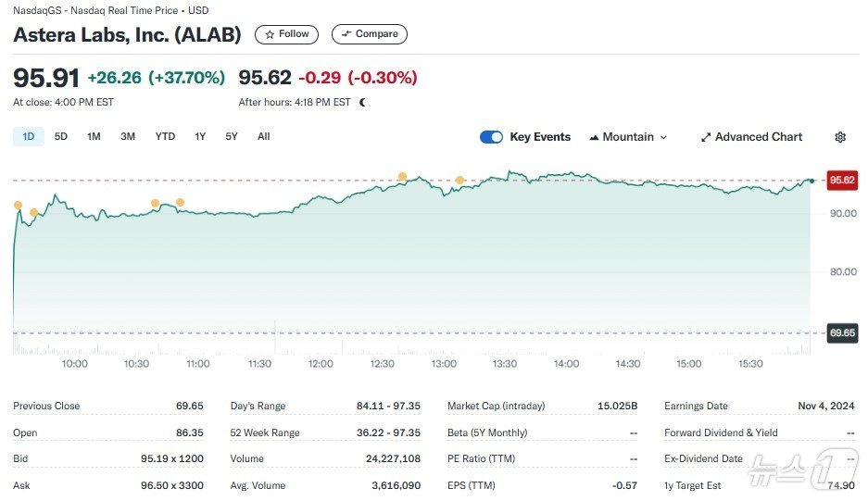The image size is (868, 501).
Task: Click the key event dot near 12:40
Action: click(402, 176)
